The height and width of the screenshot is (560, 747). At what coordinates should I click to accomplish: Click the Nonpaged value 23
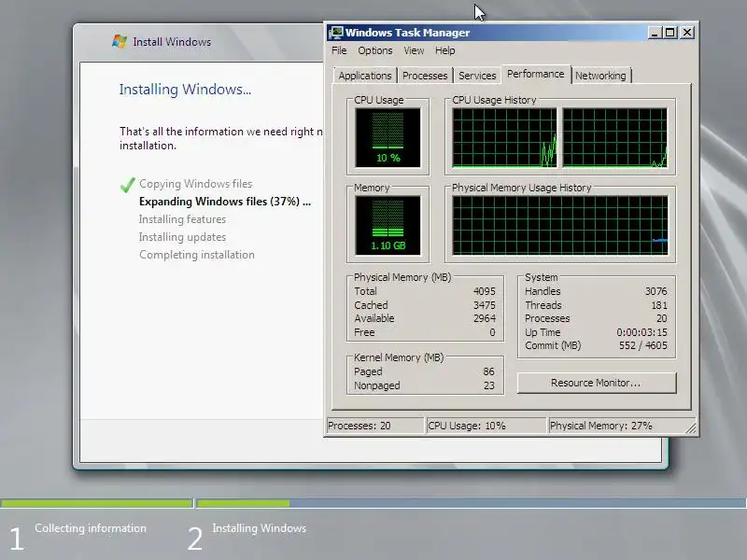[489, 385]
